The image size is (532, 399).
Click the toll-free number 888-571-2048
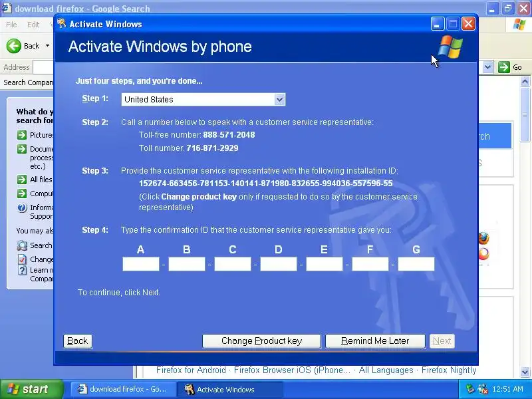[229, 135]
